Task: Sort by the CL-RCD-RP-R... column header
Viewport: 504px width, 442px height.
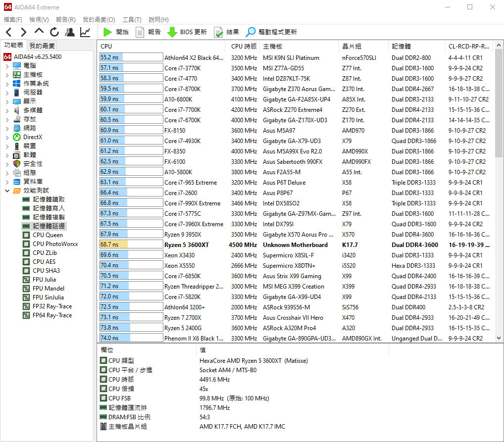Action: coord(469,47)
